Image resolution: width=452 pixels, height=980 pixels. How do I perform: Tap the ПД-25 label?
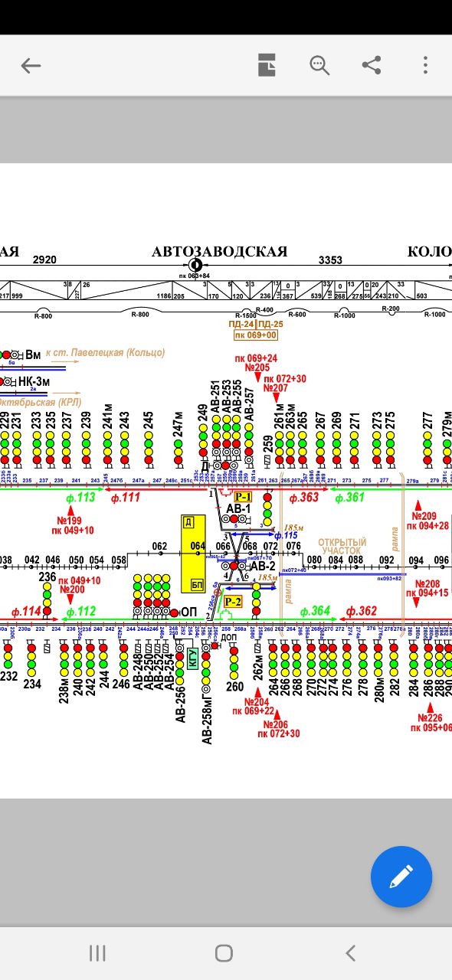(270, 325)
